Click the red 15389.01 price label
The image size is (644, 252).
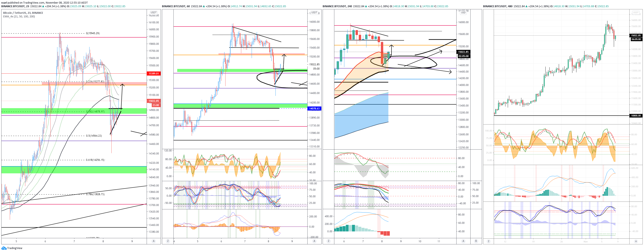(x=153, y=74)
